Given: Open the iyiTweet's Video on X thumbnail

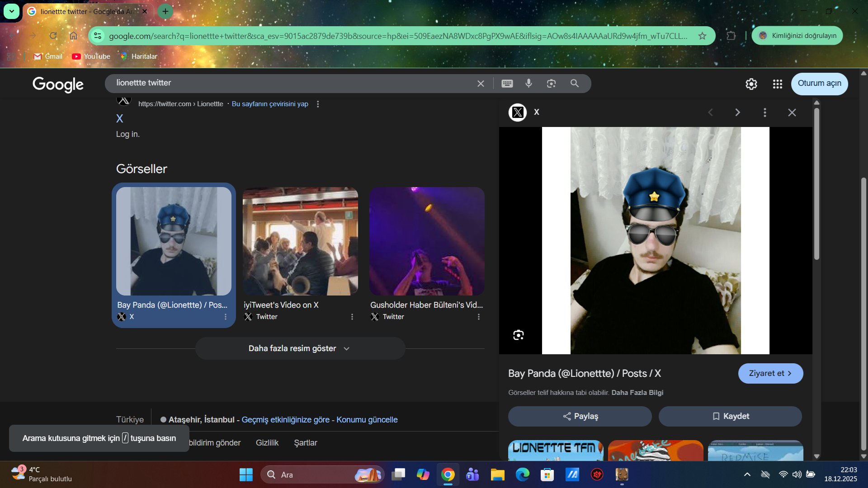Looking at the screenshot, I should click(x=300, y=241).
